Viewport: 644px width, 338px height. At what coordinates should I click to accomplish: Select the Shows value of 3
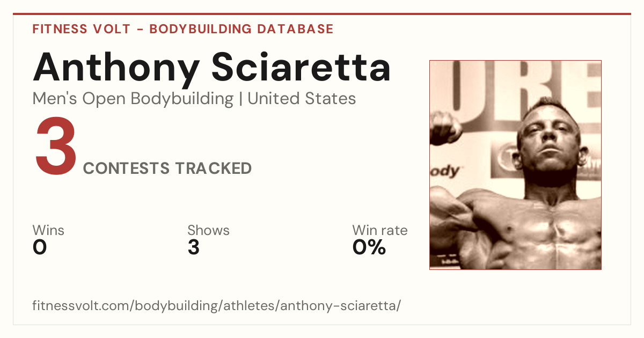(x=194, y=247)
